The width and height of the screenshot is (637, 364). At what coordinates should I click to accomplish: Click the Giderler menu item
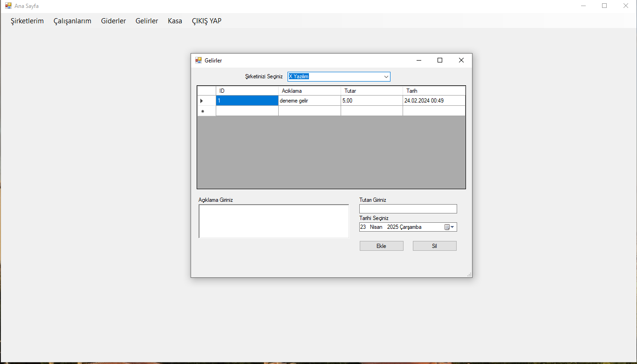113,21
